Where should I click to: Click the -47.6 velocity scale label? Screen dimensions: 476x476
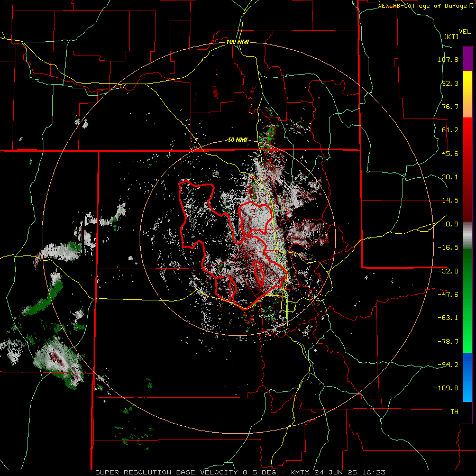coord(448,295)
